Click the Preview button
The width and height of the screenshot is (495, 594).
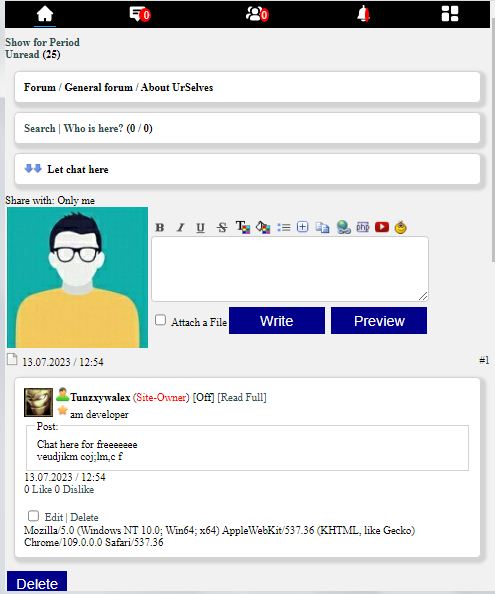click(x=379, y=320)
